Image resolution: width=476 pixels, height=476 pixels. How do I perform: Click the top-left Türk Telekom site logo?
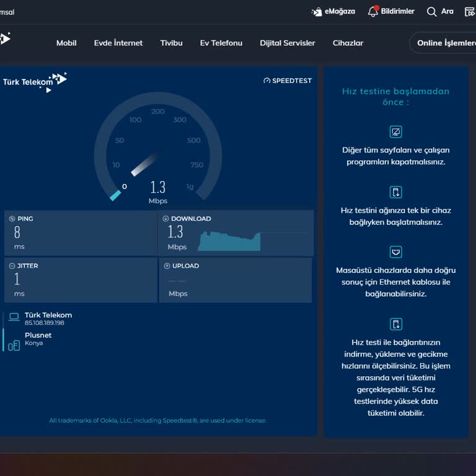coord(5,38)
